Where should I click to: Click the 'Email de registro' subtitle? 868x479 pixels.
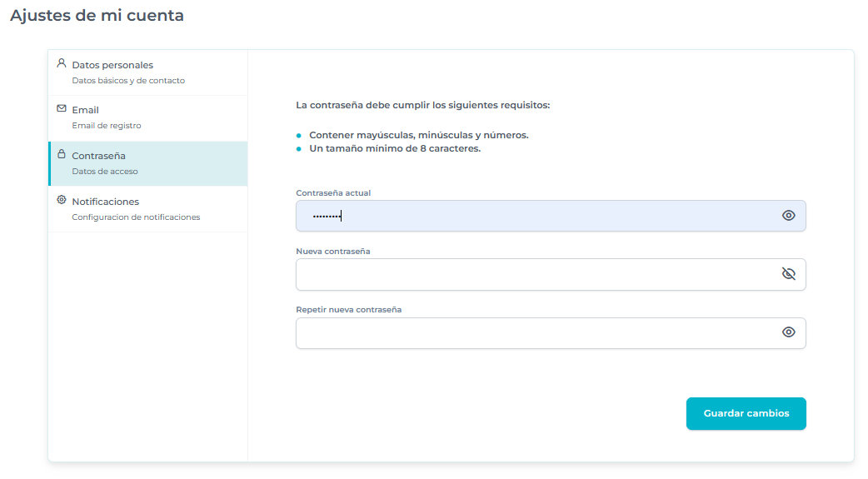(x=107, y=126)
